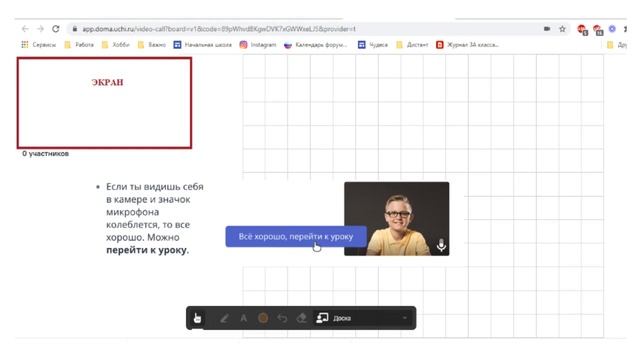Choose the text tool marked A
Viewport: 640px width, 360px height.
pyautogui.click(x=243, y=318)
